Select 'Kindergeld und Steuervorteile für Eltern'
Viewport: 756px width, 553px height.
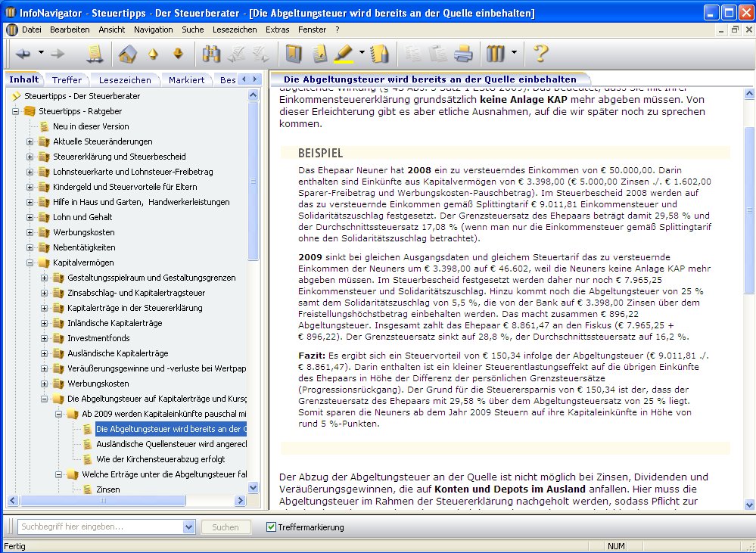(125, 187)
